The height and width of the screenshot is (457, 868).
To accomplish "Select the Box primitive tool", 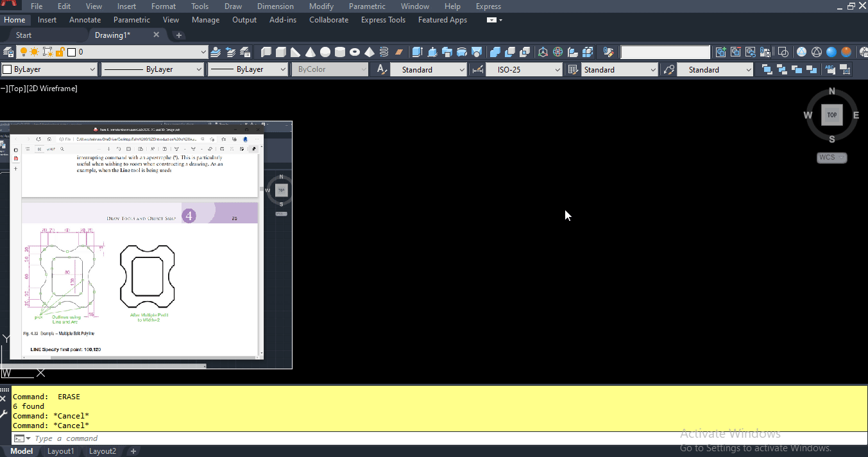I will pos(281,52).
